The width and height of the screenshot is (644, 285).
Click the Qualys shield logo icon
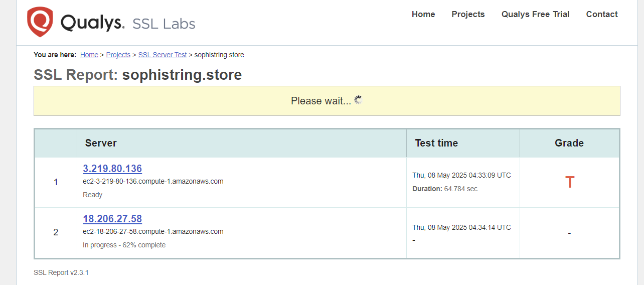tap(40, 22)
